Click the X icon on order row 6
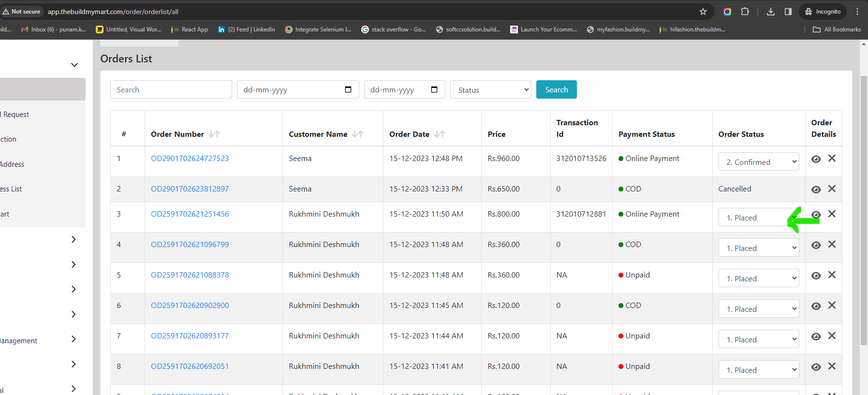The image size is (868, 395). (832, 305)
